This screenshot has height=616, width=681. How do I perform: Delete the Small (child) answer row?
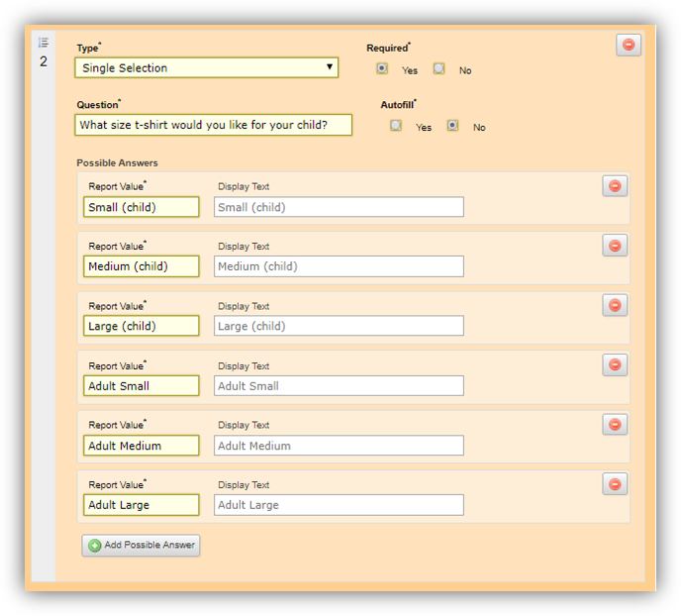[x=615, y=186]
